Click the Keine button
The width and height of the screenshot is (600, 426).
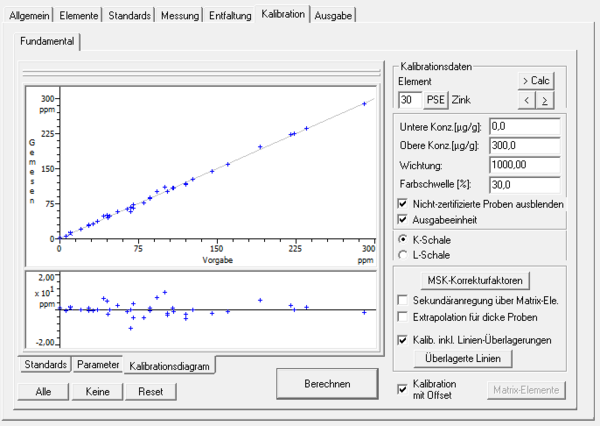pos(98,392)
